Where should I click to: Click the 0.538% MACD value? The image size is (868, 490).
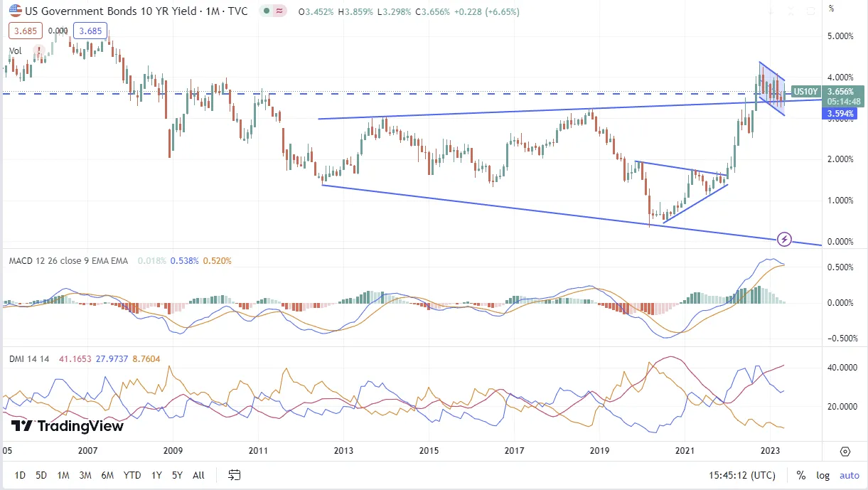[x=185, y=261]
